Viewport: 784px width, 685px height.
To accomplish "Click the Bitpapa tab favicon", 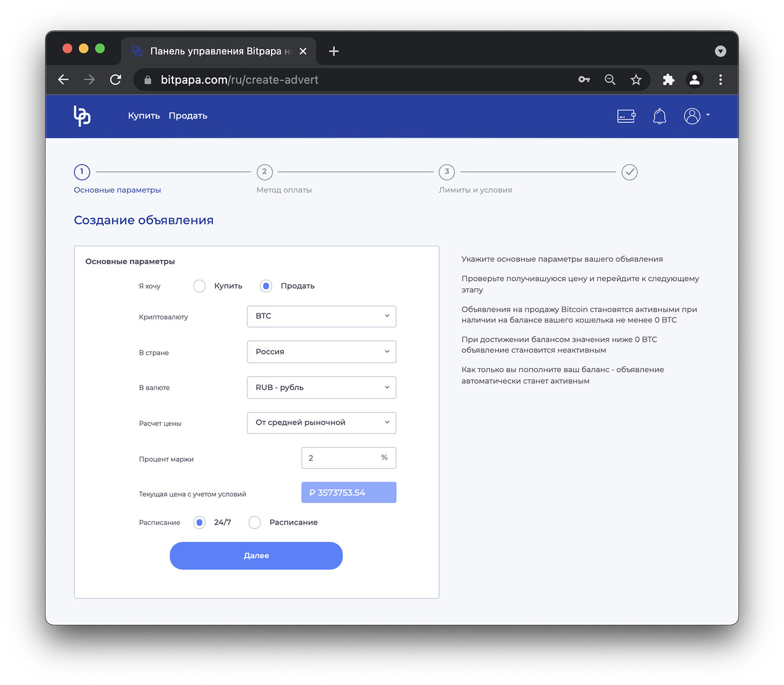I will (137, 51).
